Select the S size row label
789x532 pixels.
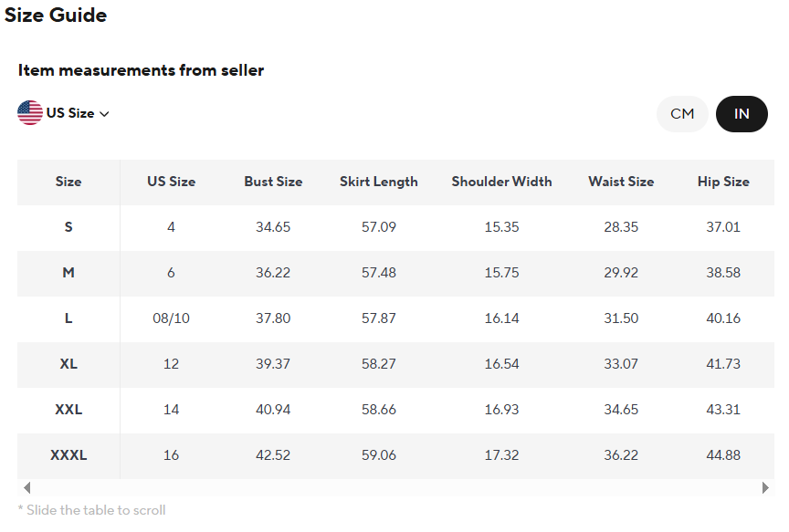point(68,227)
